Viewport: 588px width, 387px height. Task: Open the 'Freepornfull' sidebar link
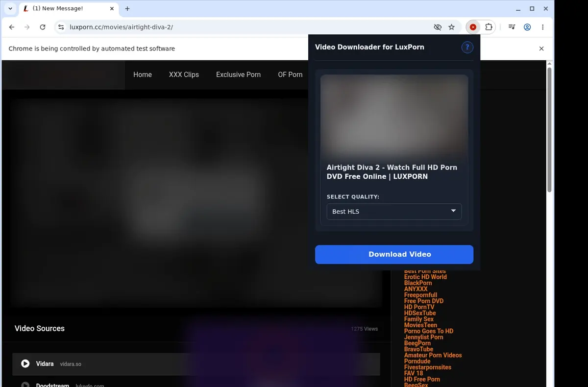[420, 295]
